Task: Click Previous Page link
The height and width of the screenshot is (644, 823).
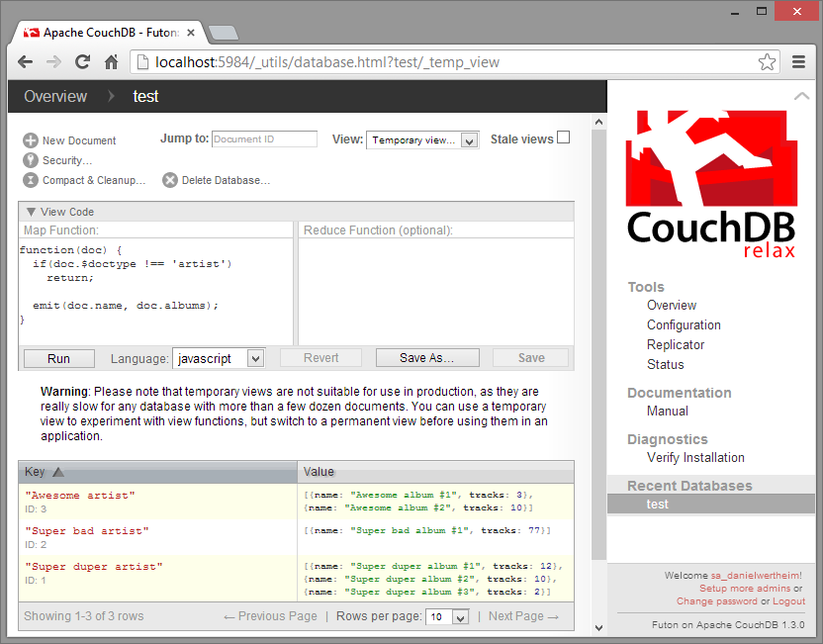Action: click(270, 616)
